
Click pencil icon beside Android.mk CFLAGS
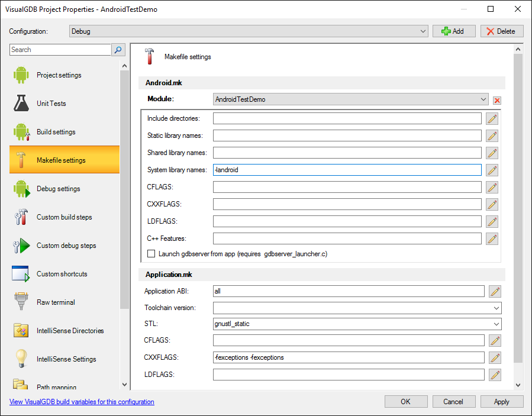492,188
